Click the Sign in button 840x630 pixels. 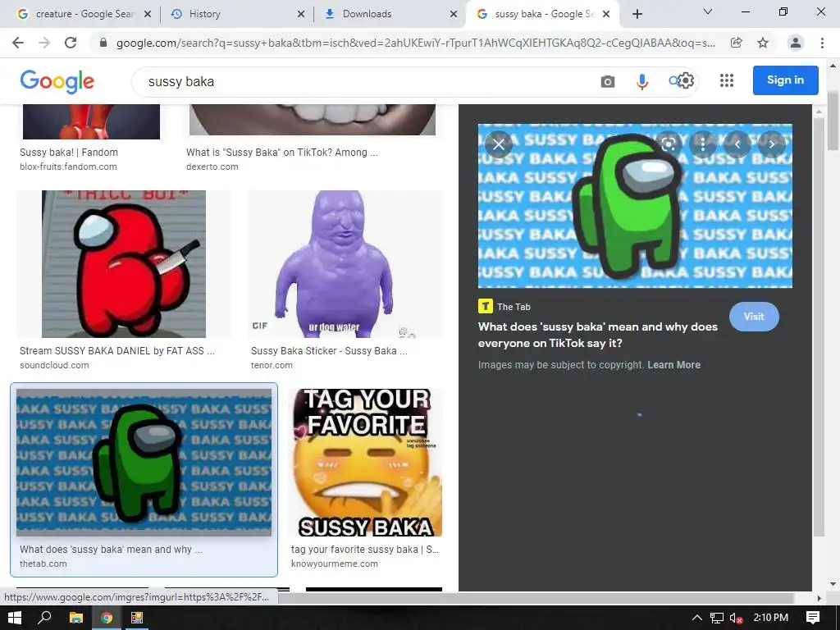[x=785, y=80]
